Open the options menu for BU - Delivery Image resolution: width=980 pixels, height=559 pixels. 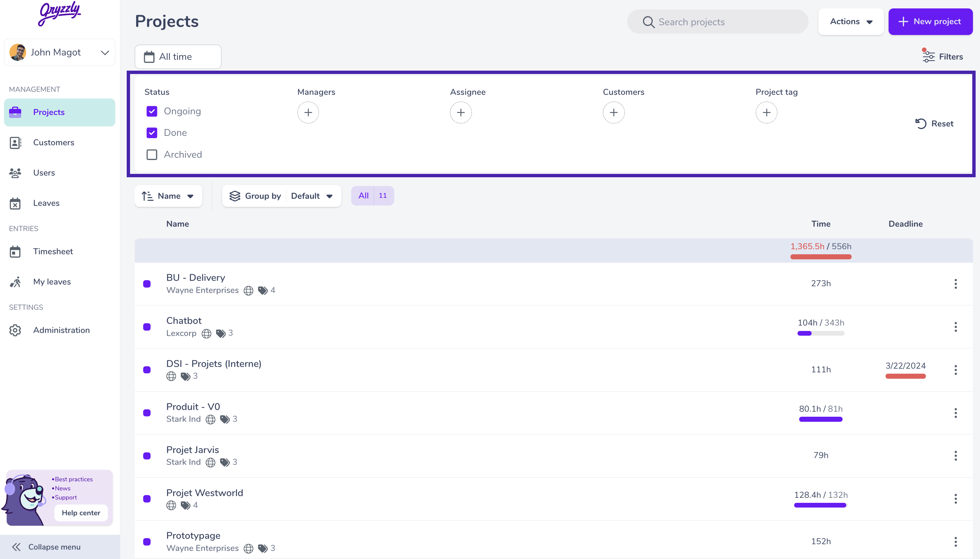click(955, 284)
